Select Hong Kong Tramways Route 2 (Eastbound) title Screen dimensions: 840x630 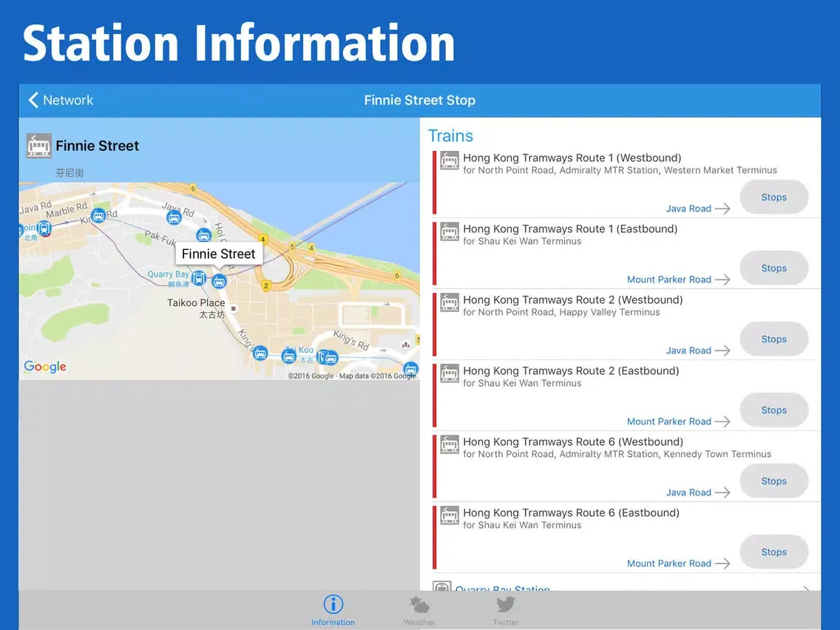[x=571, y=370]
